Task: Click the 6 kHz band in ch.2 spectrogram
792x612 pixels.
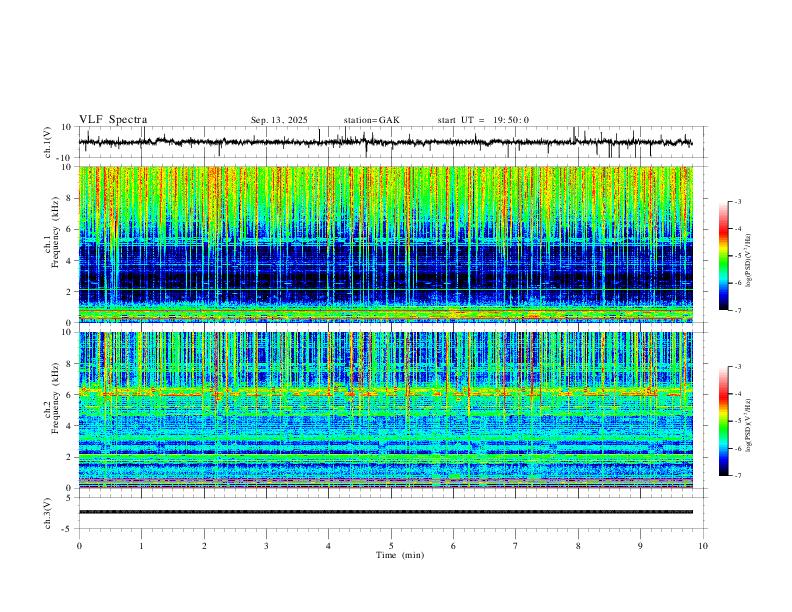Action: pos(385,391)
